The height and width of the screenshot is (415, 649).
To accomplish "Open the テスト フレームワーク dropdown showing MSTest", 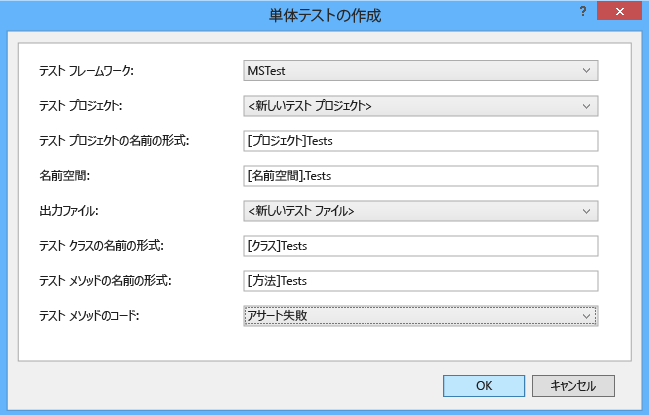I will tap(421, 71).
